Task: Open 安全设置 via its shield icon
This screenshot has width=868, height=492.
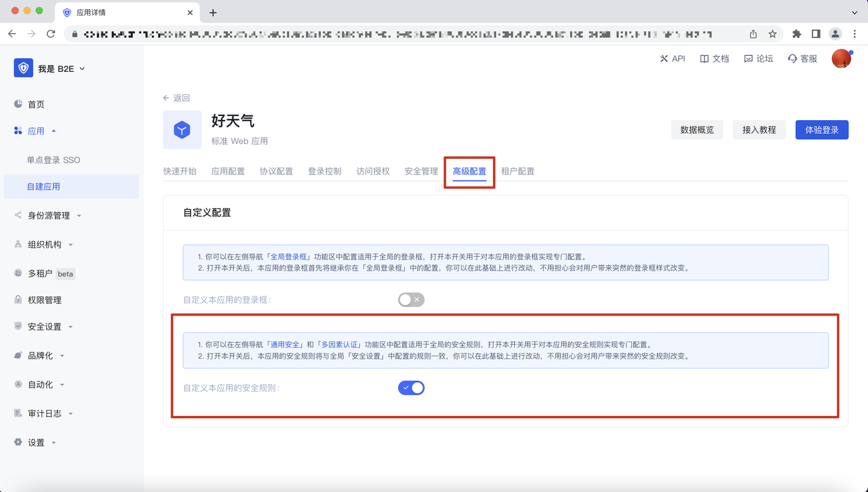Action: pyautogui.click(x=19, y=326)
